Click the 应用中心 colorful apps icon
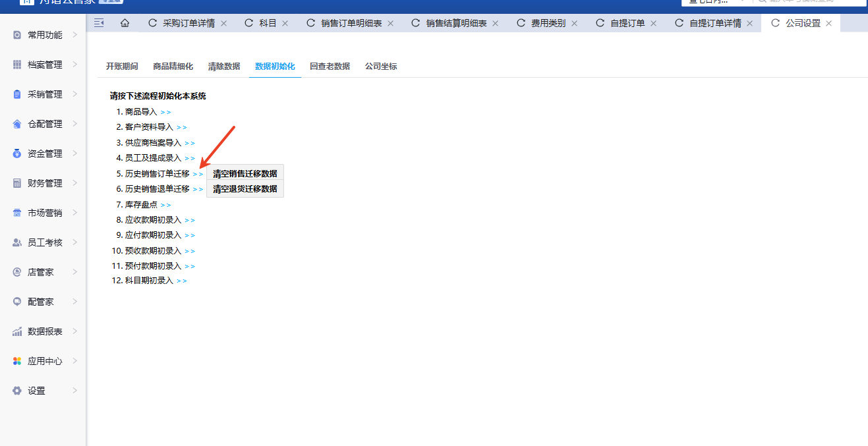Screen dimensions: 868x446 click(17, 361)
